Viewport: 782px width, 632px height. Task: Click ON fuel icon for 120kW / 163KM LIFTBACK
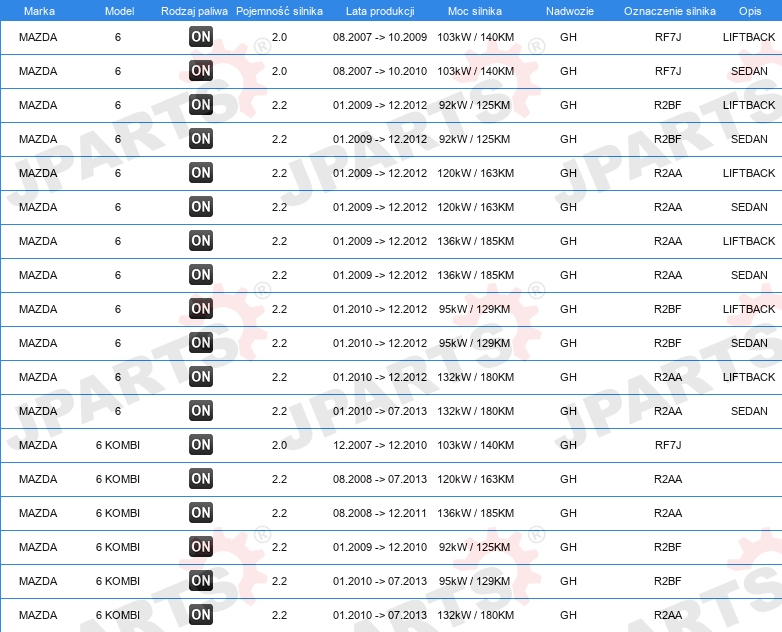tap(201, 173)
